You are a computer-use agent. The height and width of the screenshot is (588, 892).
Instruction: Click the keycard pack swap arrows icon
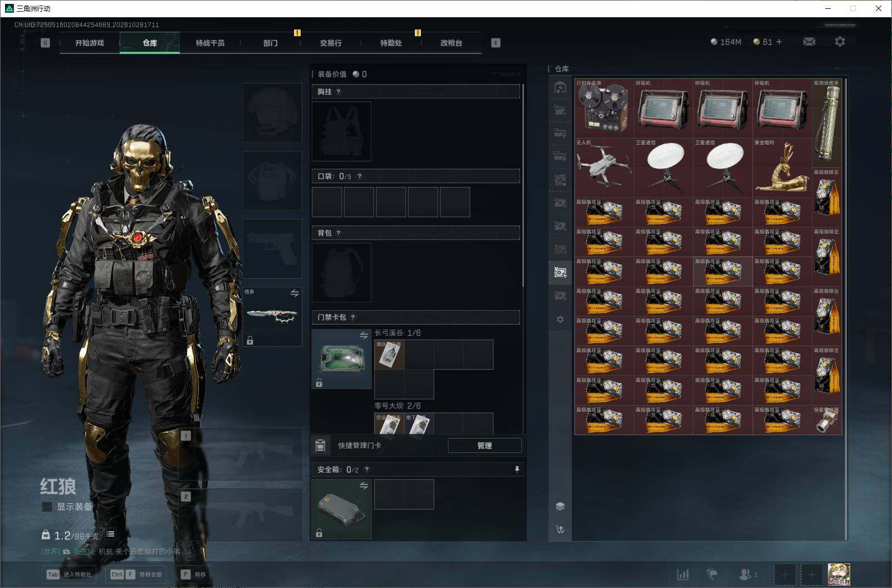364,335
